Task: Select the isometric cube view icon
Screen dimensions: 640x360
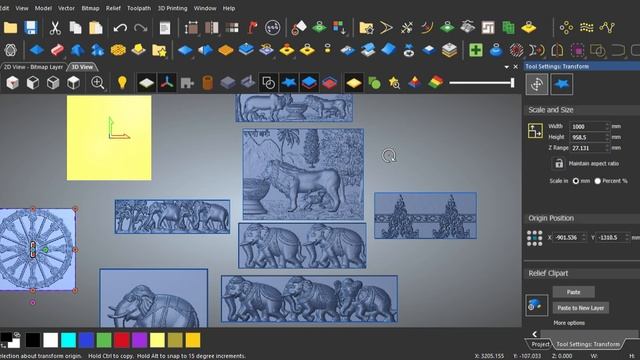Action: [x=13, y=83]
